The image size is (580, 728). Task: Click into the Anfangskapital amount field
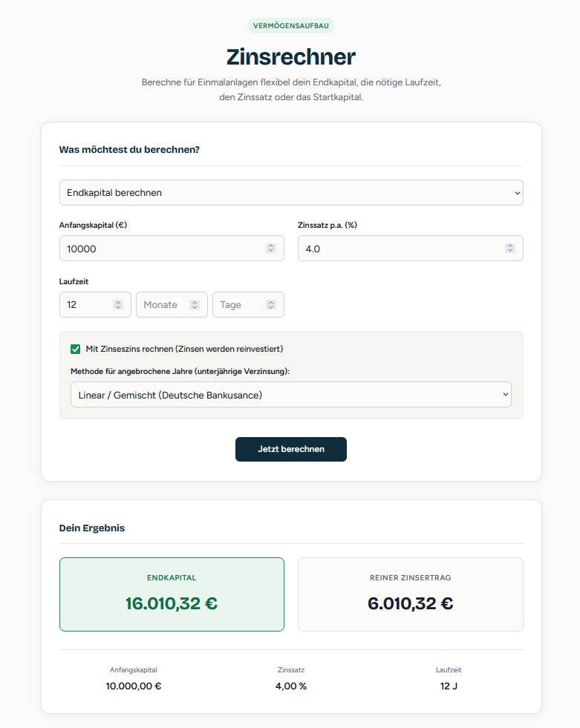point(160,249)
